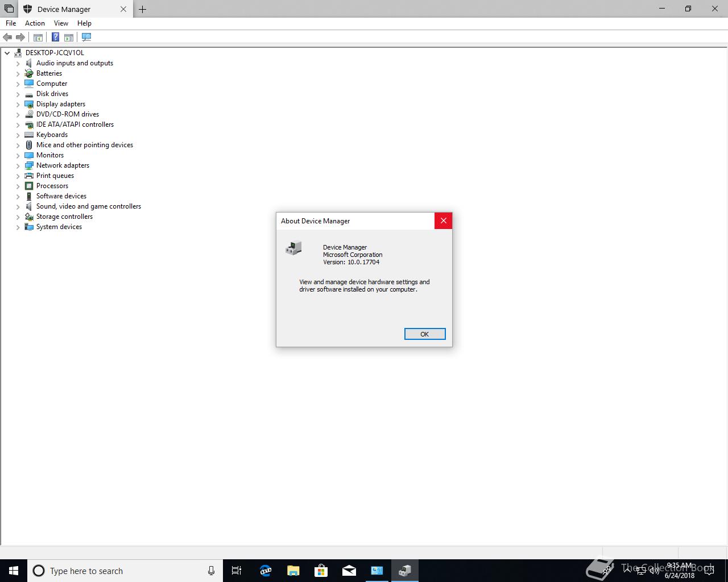Click the tab sets icon left of the tab

(9, 9)
